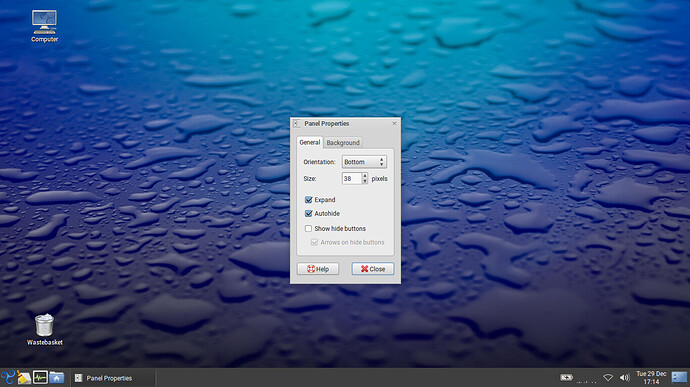Open the system monitor taskbar icon
Viewport: 690px width, 387px height.
pos(40,378)
